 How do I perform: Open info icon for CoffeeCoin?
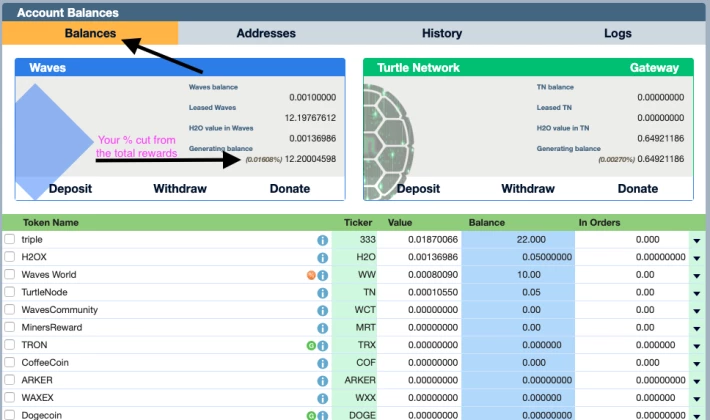[x=323, y=363]
